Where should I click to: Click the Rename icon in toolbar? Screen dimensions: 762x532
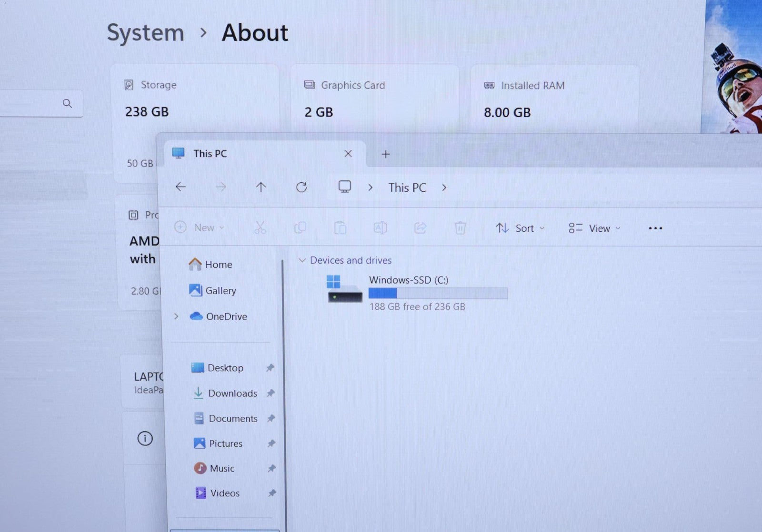pyautogui.click(x=380, y=228)
